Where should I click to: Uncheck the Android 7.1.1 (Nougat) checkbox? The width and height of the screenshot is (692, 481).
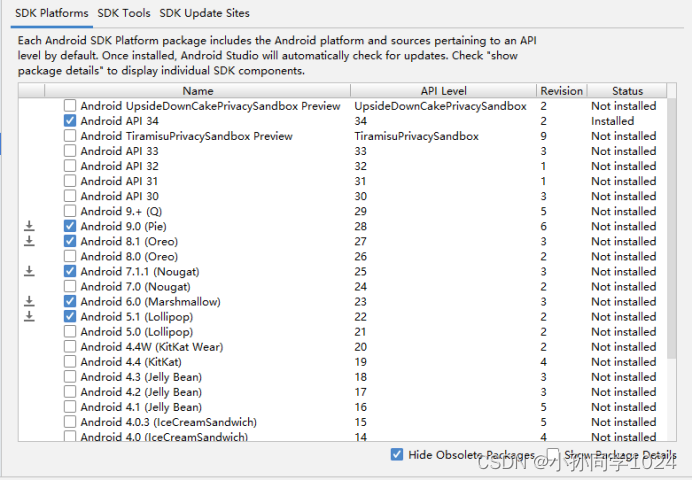click(x=70, y=271)
